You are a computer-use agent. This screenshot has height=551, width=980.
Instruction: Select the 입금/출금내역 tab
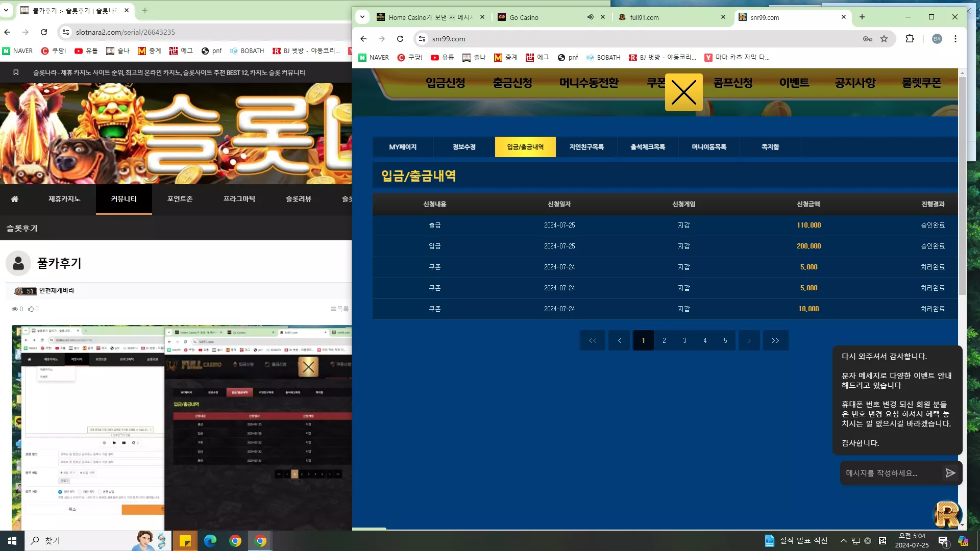click(x=525, y=147)
